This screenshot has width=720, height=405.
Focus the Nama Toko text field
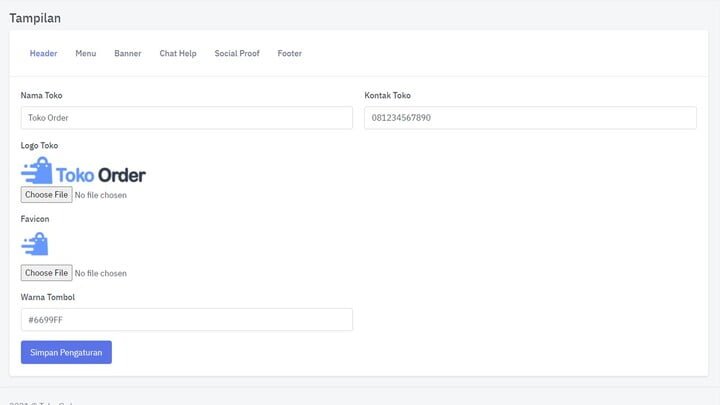[187, 118]
